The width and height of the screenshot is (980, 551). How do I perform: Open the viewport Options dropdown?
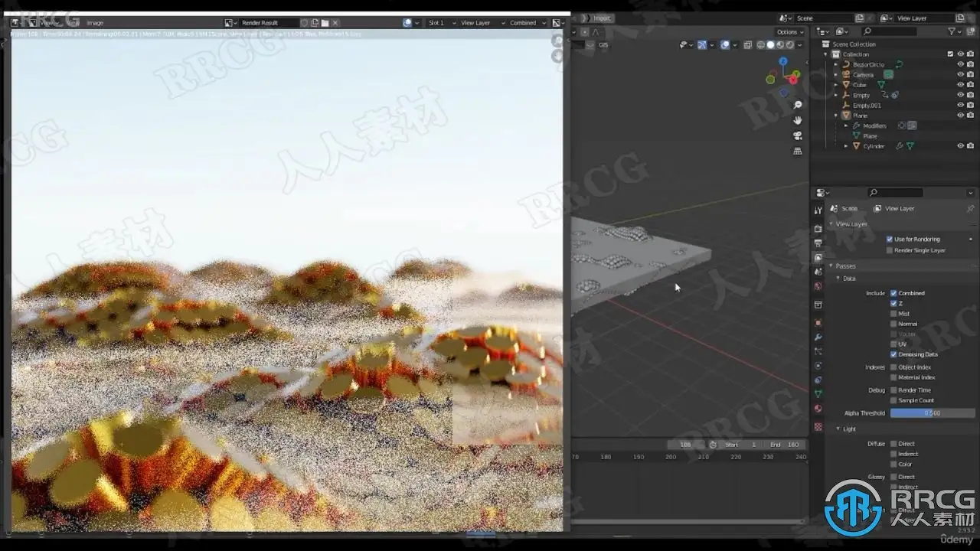(x=790, y=32)
